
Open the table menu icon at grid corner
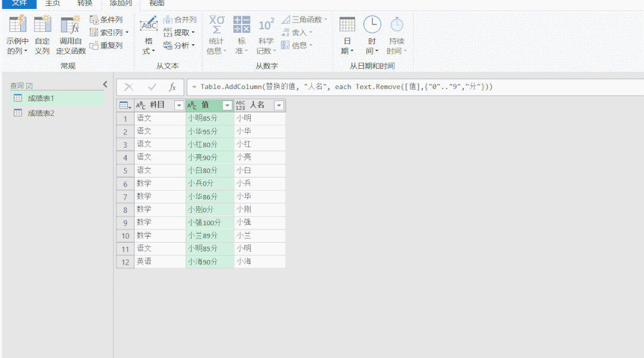(125, 105)
